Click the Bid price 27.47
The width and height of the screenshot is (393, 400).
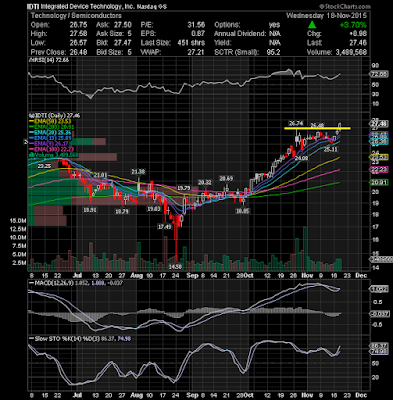click(123, 43)
